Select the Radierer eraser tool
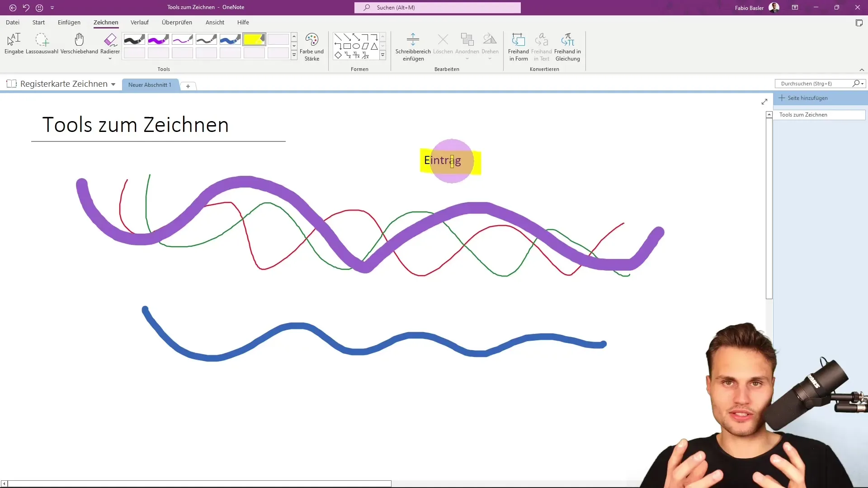This screenshot has height=488, width=868. (110, 44)
